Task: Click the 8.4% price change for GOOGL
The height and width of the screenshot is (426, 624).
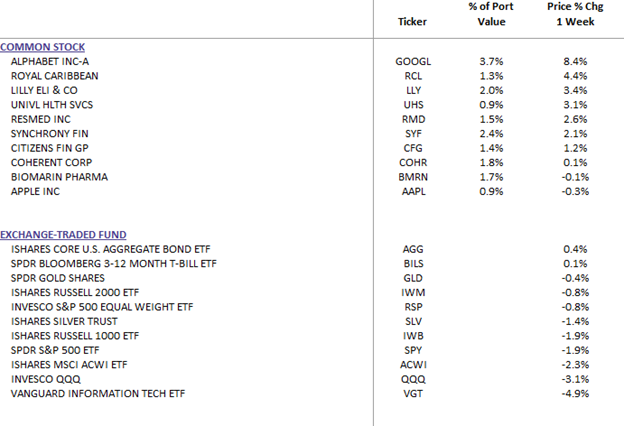Action: (575, 61)
